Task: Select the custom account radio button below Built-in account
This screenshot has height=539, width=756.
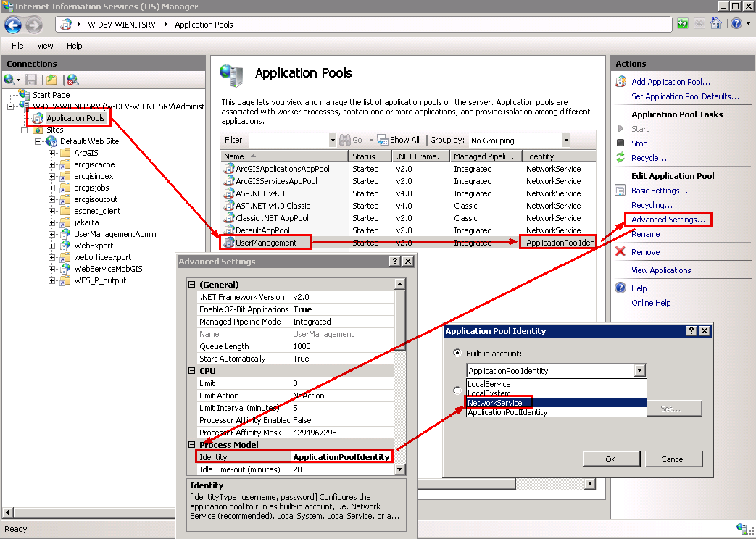Action: point(457,390)
